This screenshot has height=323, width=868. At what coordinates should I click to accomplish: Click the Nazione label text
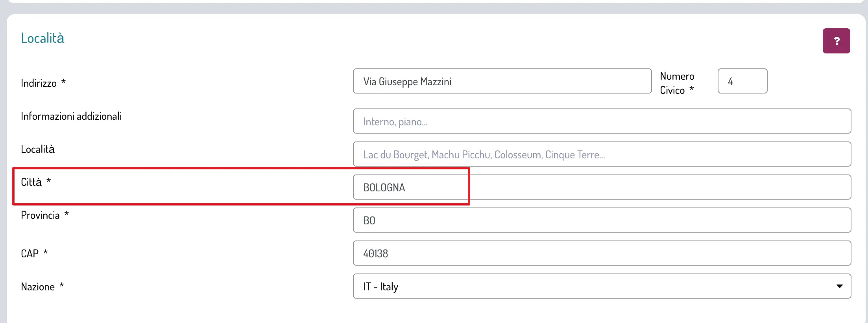tap(38, 287)
